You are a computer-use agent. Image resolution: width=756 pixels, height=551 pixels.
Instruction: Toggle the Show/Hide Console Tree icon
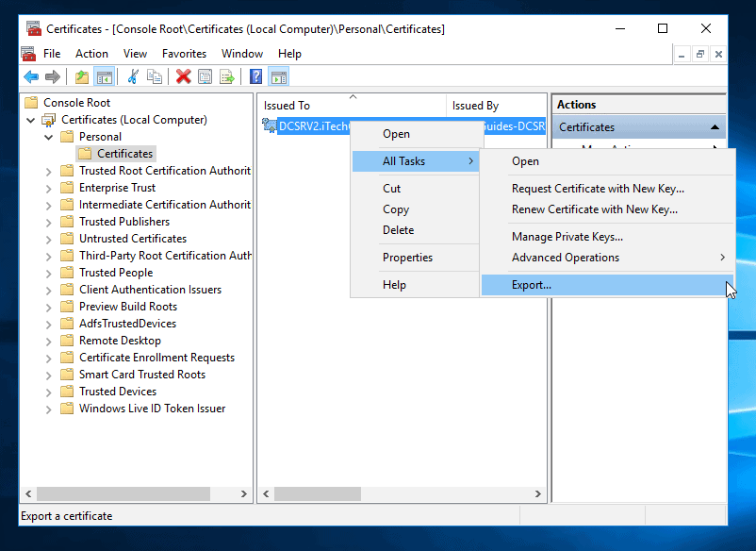pyautogui.click(x=106, y=76)
